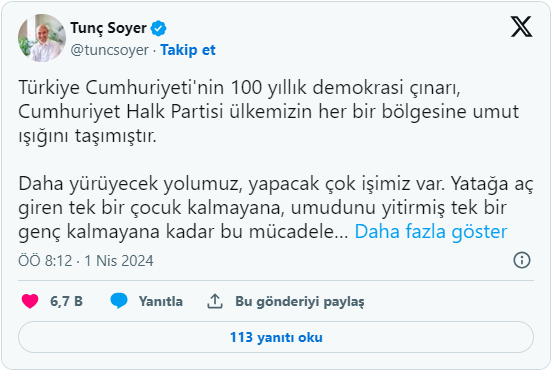
Task: Click the tweet paragraph starting Daha yürüyecek yolumuz
Action: pos(276,208)
